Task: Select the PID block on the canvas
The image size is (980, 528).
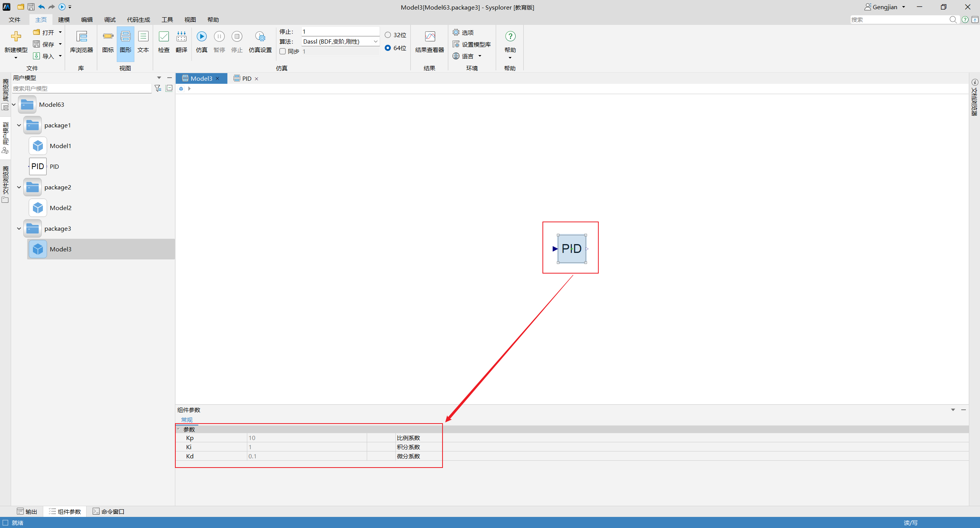Action: tap(572, 249)
